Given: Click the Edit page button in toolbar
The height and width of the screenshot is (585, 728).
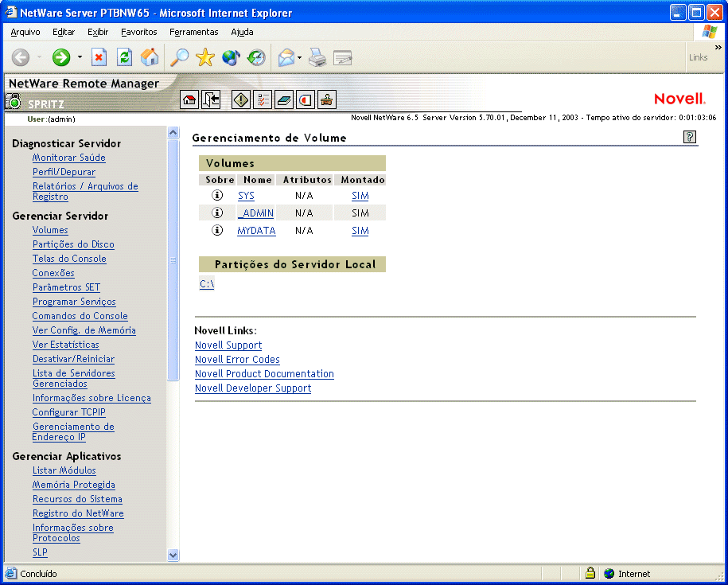Looking at the screenshot, I should [343, 57].
